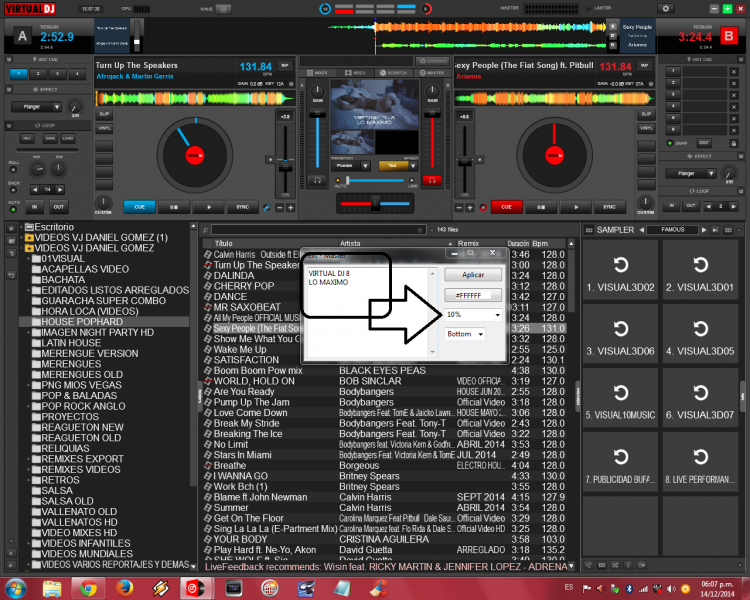Click the hot cue lock icon

(733, 143)
